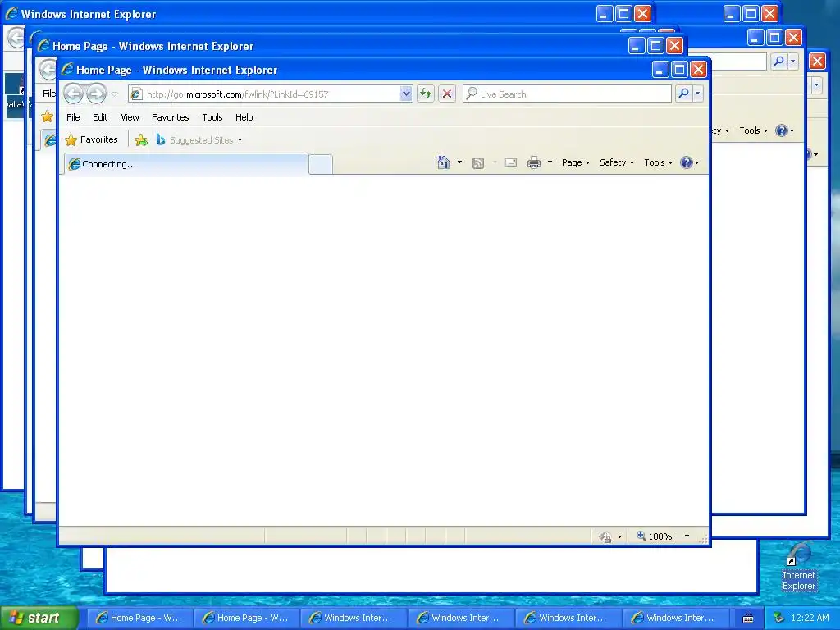Image resolution: width=840 pixels, height=630 pixels.
Task: Click the Forward arrow in front IE window
Action: 97,94
